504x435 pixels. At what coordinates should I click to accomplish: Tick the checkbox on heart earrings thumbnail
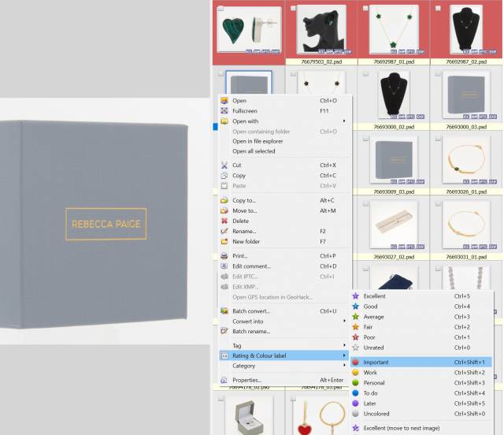coord(220,9)
